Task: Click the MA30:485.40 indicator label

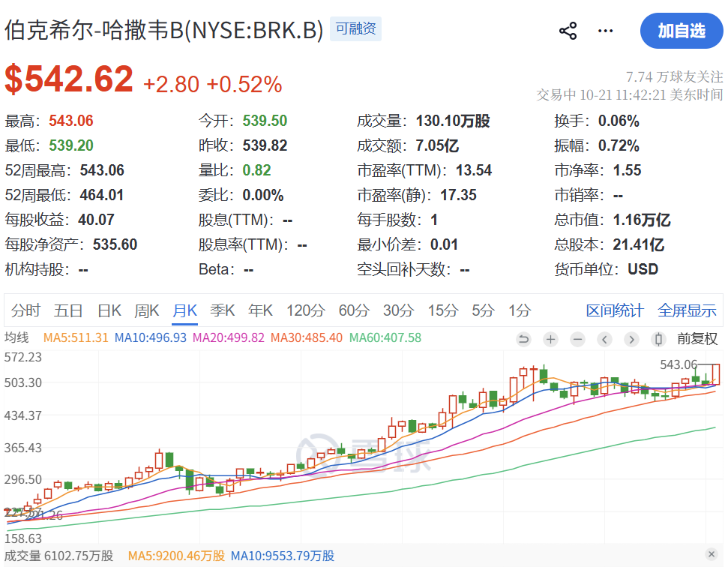Action: pyautogui.click(x=307, y=337)
